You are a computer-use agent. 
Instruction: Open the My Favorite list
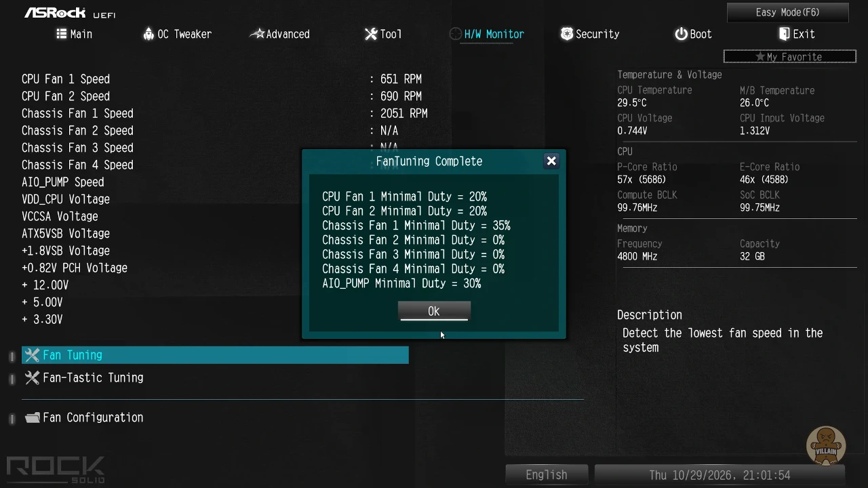790,57
